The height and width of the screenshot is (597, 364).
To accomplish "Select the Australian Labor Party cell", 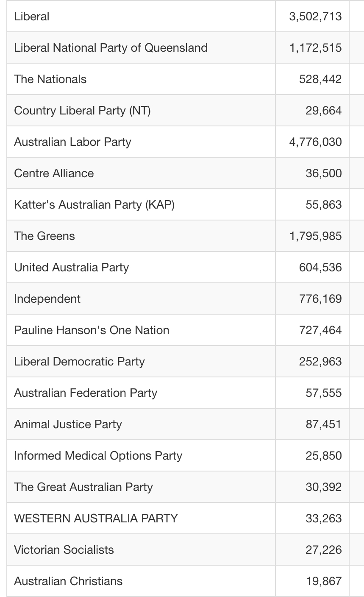I will pyautogui.click(x=141, y=142).
